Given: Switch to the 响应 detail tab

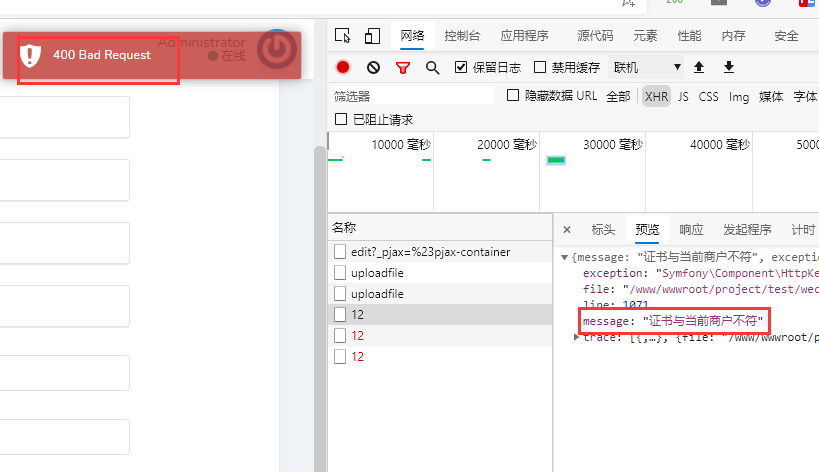Looking at the screenshot, I should tap(691, 230).
